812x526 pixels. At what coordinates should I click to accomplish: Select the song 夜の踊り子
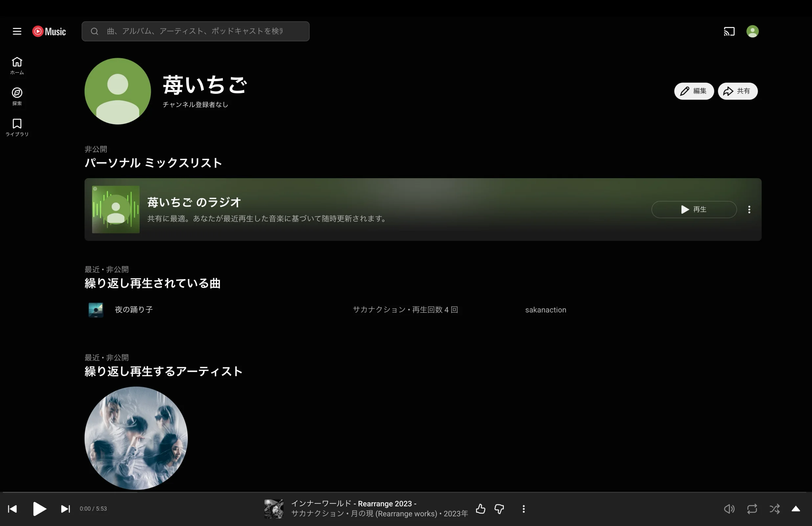tap(134, 310)
